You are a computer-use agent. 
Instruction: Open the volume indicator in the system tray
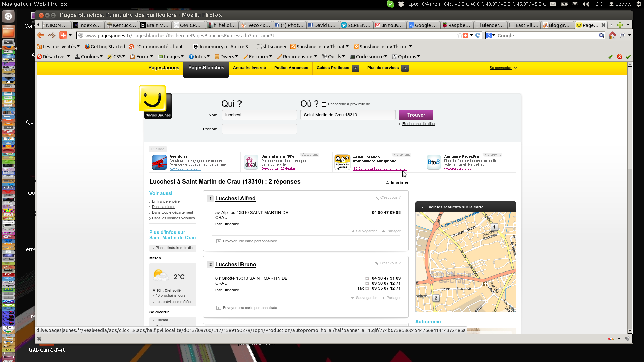pyautogui.click(x=586, y=4)
